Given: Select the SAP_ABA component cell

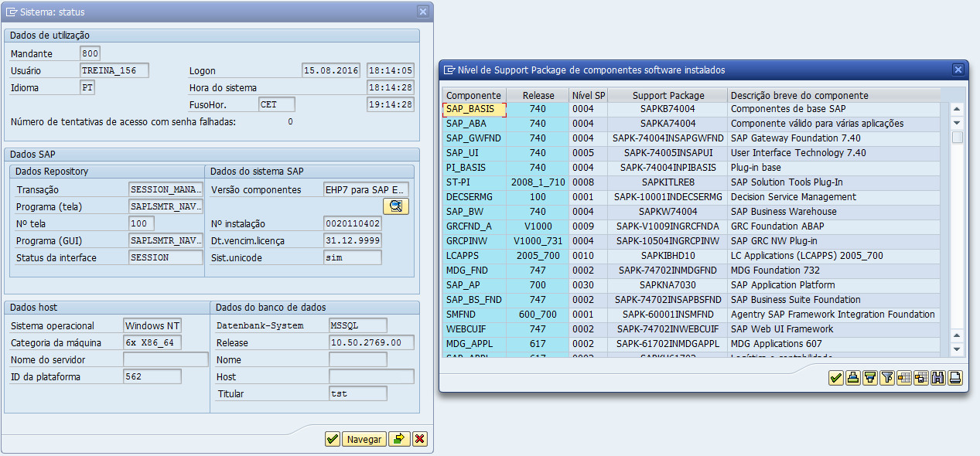Looking at the screenshot, I should pos(474,124).
